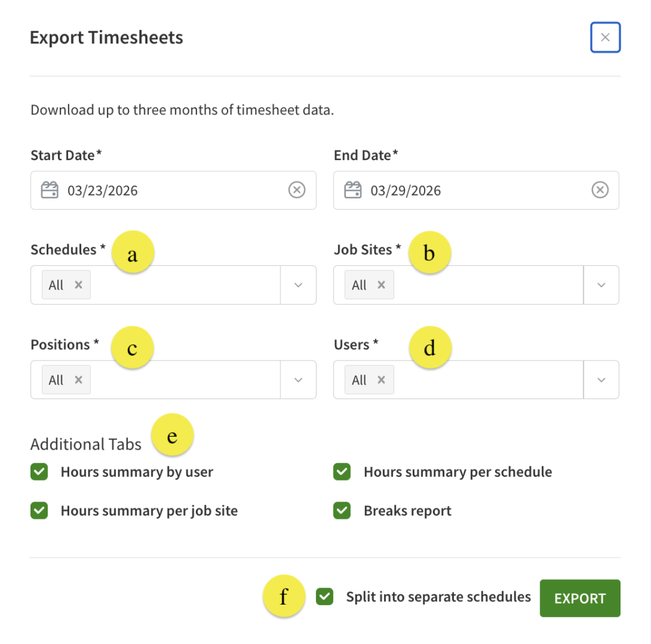Clear the End Date field
651x644 pixels.
(x=600, y=190)
